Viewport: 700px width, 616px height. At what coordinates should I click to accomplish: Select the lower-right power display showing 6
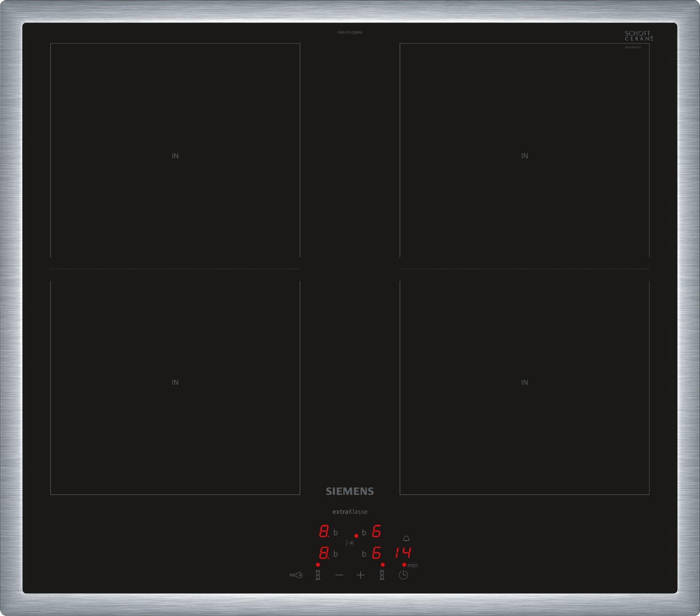tap(376, 553)
